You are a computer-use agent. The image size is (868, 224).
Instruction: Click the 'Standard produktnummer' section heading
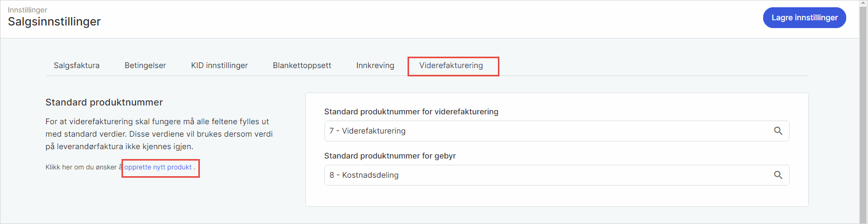104,102
